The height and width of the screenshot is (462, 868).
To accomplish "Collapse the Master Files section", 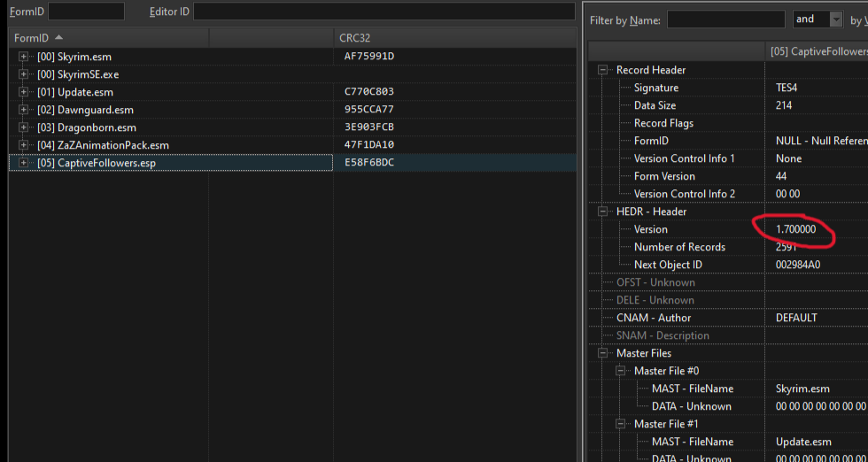I will click(x=602, y=353).
